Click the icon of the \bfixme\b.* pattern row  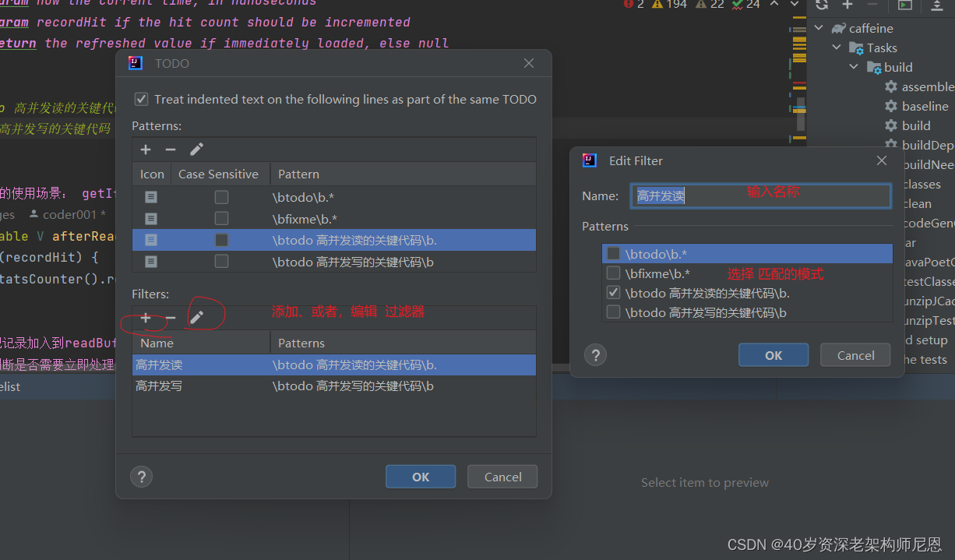click(151, 219)
